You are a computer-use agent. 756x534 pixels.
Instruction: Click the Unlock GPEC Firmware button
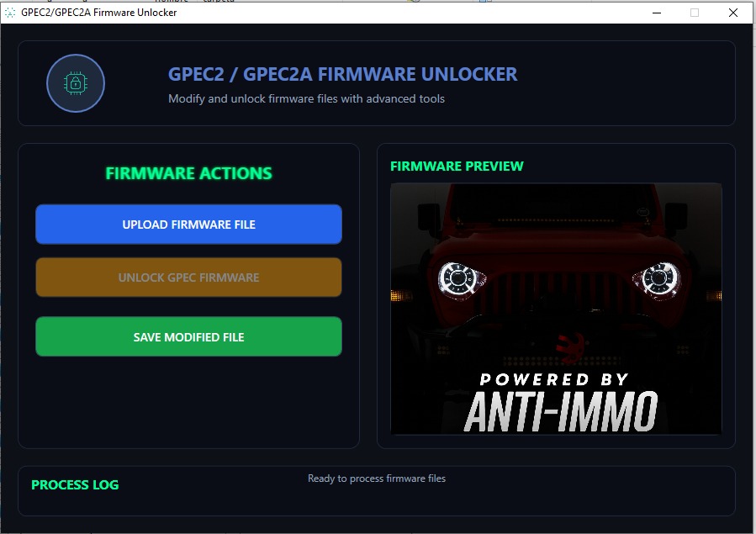coord(188,278)
